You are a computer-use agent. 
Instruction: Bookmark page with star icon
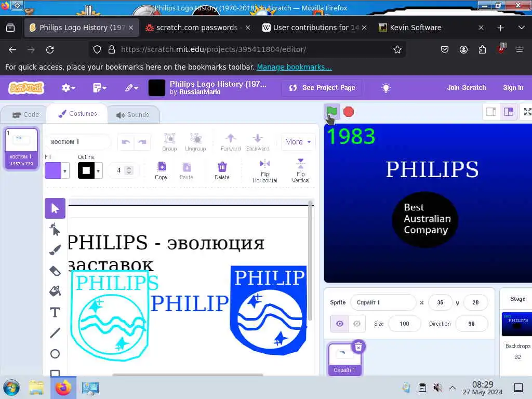397,49
